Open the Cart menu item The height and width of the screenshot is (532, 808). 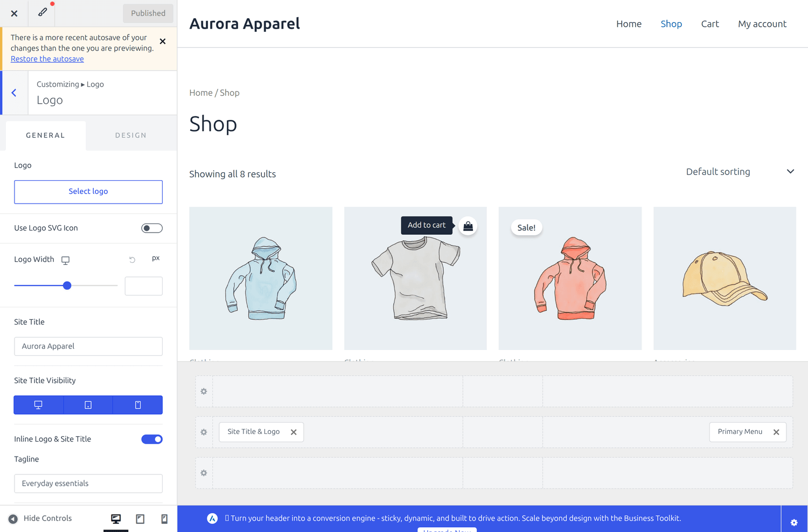tap(710, 24)
